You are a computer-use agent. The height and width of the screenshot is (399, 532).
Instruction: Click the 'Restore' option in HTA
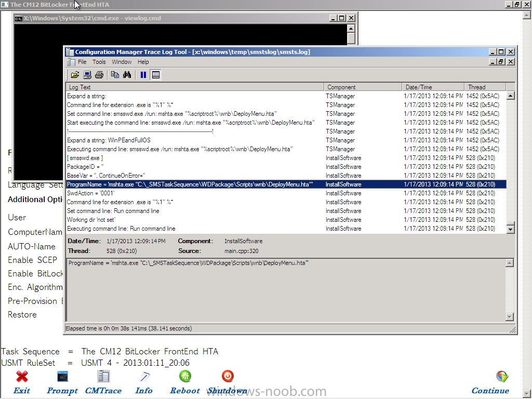pyautogui.click(x=22, y=315)
